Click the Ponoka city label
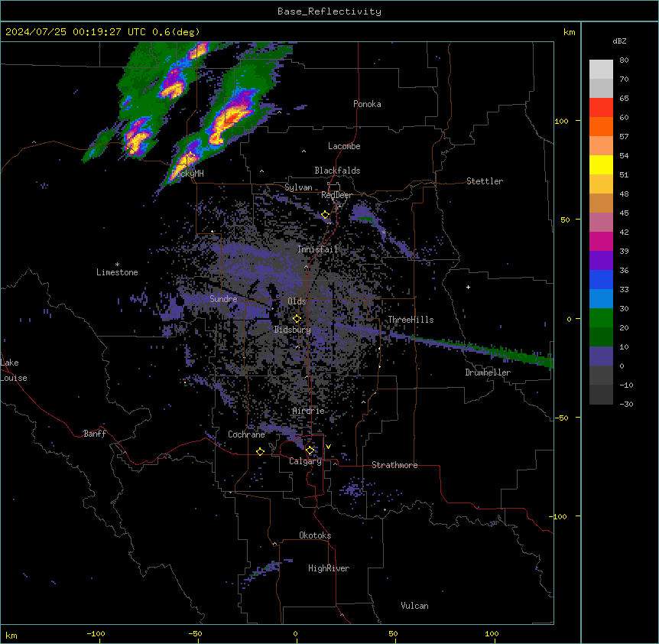The width and height of the screenshot is (659, 644). tap(367, 104)
